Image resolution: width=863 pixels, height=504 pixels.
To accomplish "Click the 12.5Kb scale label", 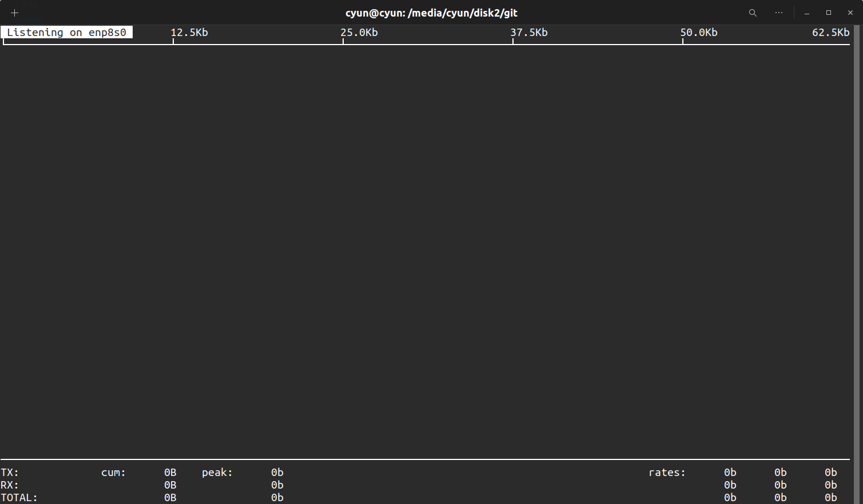I will 189,33.
